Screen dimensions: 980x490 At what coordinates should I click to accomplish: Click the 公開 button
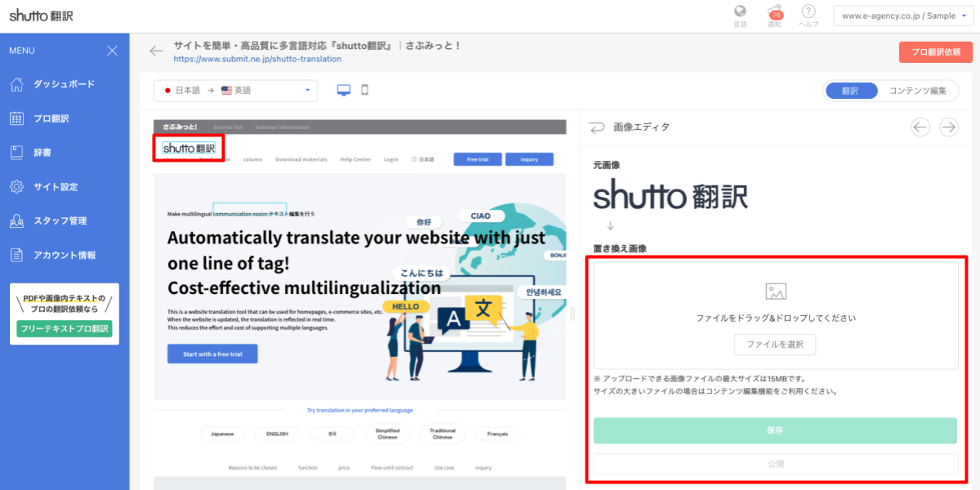[x=775, y=464]
